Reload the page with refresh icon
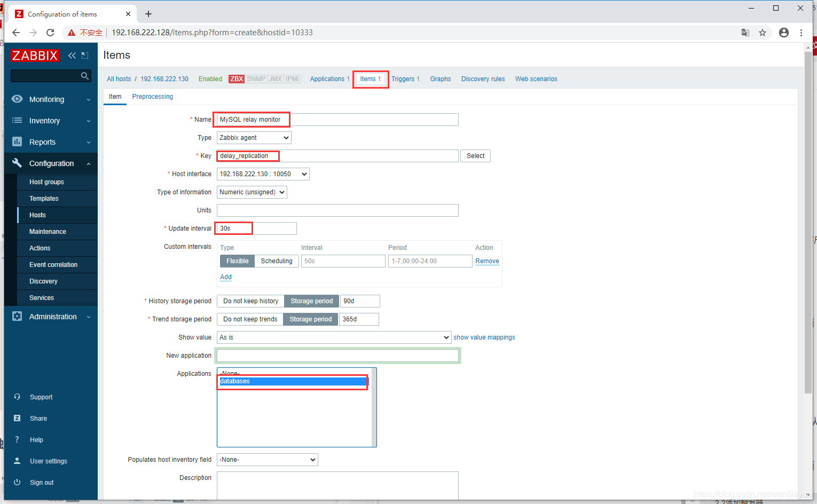817x504 pixels. pyautogui.click(x=50, y=33)
